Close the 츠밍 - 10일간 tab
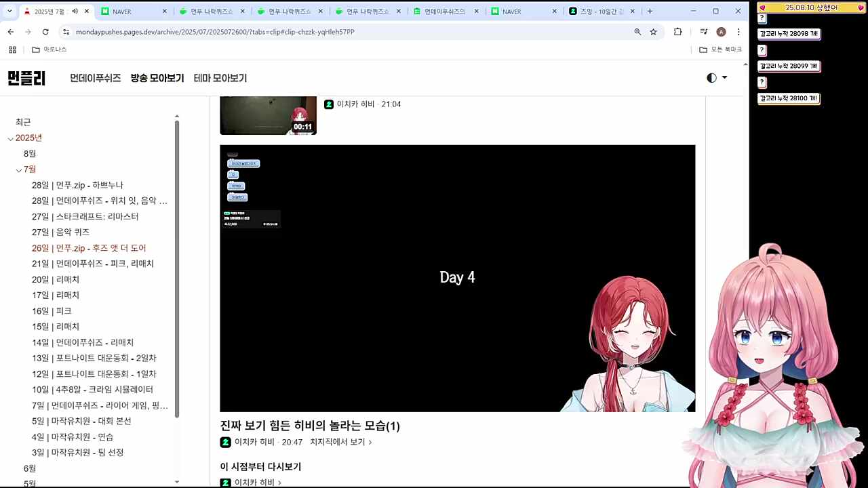Screen dimensions: 868x488 (633, 12)
